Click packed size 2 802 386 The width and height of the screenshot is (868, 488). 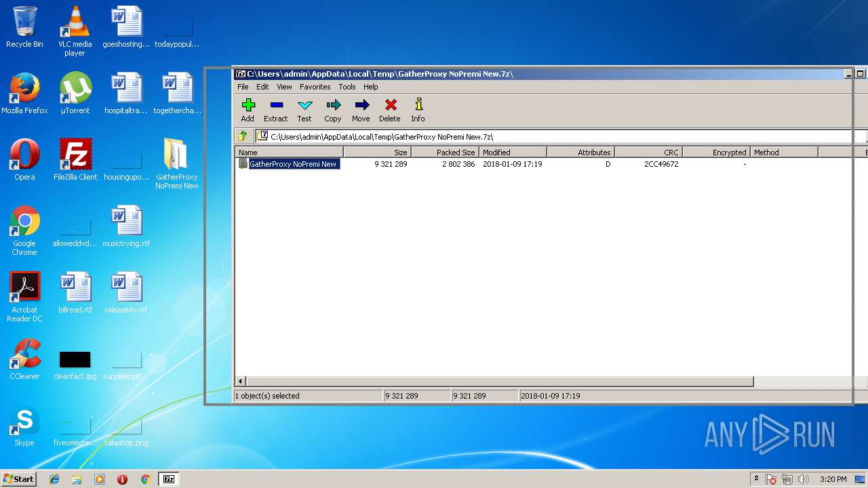pyautogui.click(x=458, y=164)
